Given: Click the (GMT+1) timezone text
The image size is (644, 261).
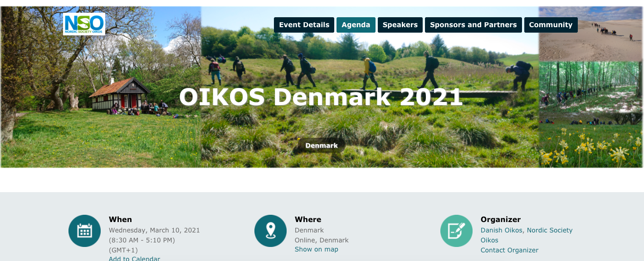Looking at the screenshot, I should point(123,250).
